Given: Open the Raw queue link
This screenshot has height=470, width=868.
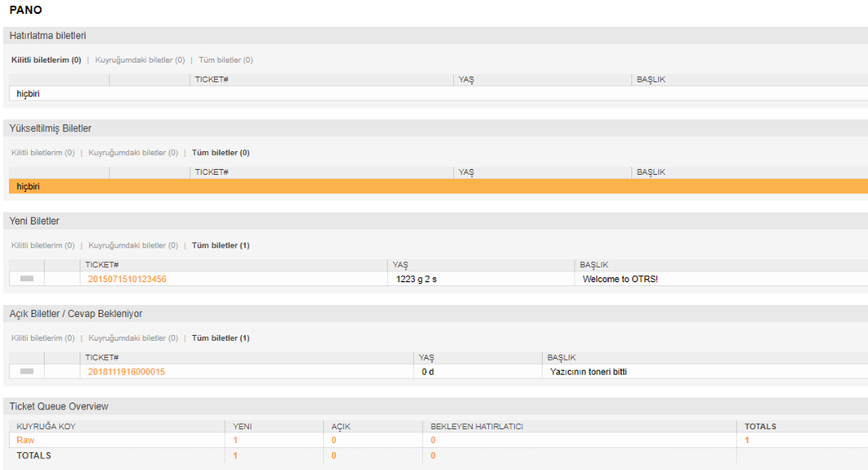Looking at the screenshot, I should 25,441.
